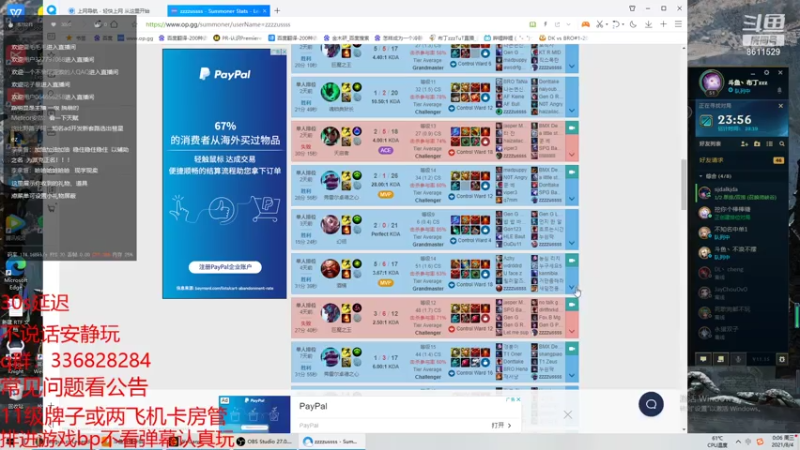800x450 pixels.
Task: Open the 布丁zzzTuT直播 bookmark
Action: point(453,38)
